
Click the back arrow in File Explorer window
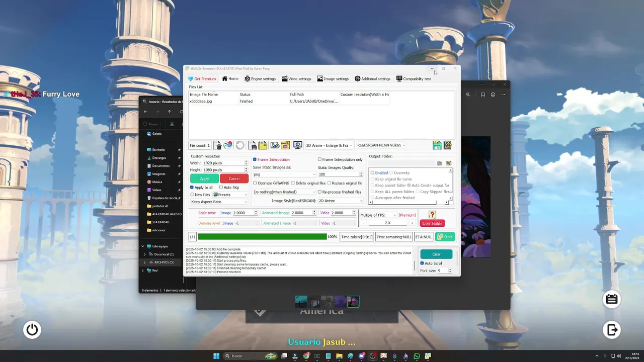click(145, 112)
